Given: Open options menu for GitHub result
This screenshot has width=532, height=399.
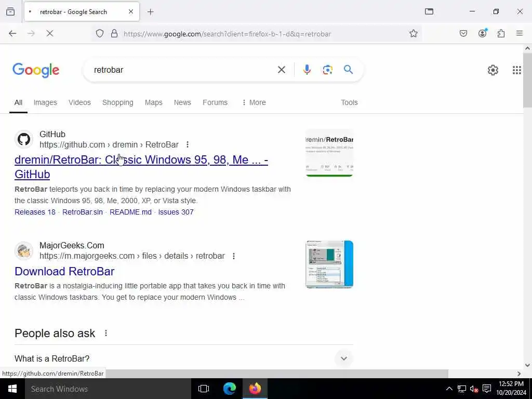Looking at the screenshot, I should (x=187, y=144).
